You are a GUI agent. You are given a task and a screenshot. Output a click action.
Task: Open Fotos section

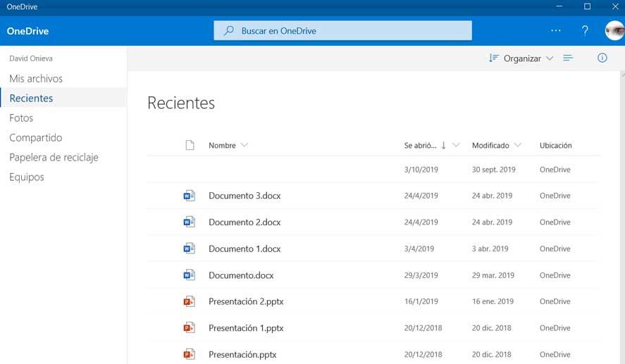[x=21, y=118]
